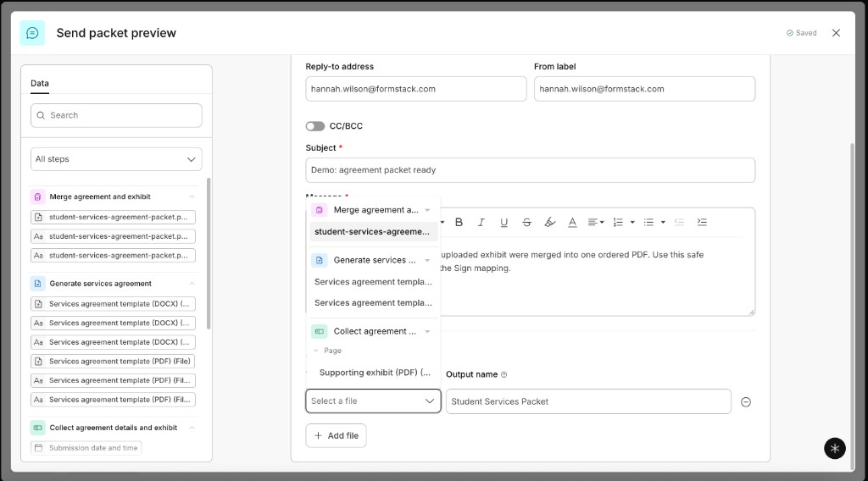This screenshot has width=868, height=481.
Task: Open the Select a file dropdown
Action: pyautogui.click(x=373, y=401)
